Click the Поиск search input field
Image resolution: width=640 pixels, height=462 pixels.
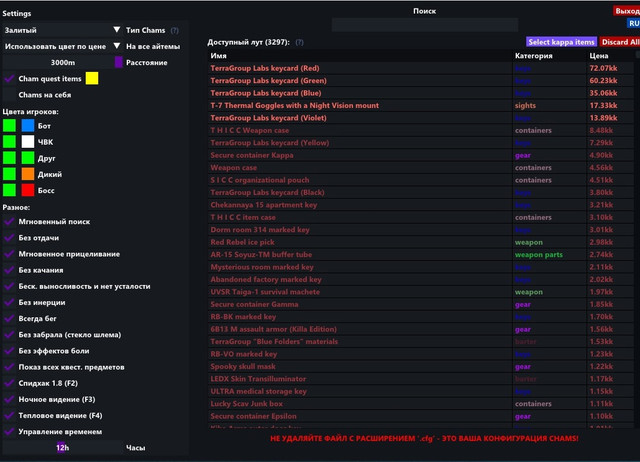[424, 24]
